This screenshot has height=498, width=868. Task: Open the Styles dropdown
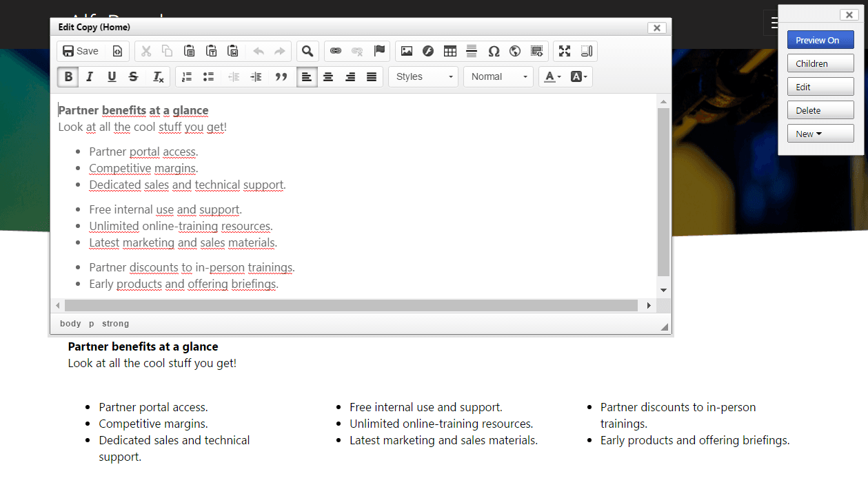423,76
